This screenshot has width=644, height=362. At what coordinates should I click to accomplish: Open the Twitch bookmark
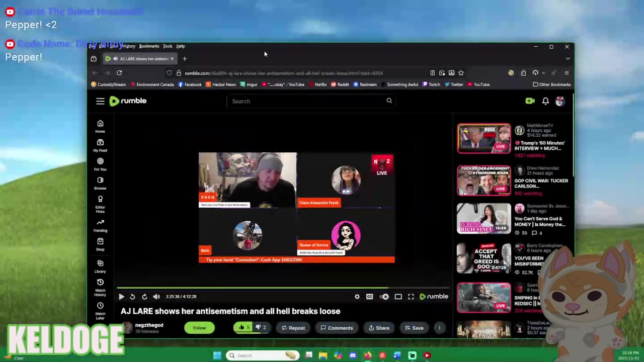pos(431,84)
